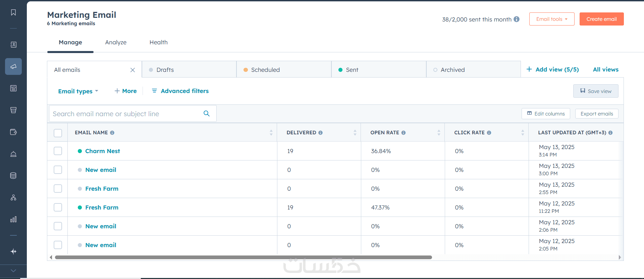Click the info icon next to OPEN RATE
The width and height of the screenshot is (644, 279).
404,133
